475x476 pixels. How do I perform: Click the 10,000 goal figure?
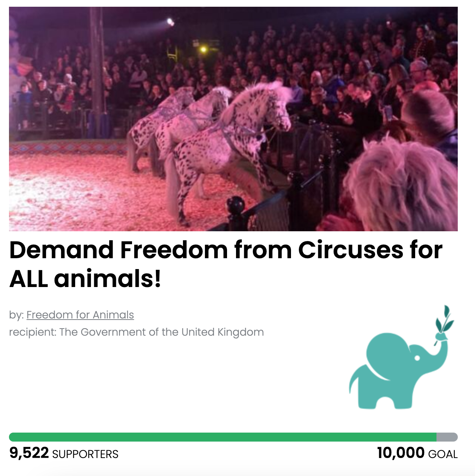pos(400,453)
